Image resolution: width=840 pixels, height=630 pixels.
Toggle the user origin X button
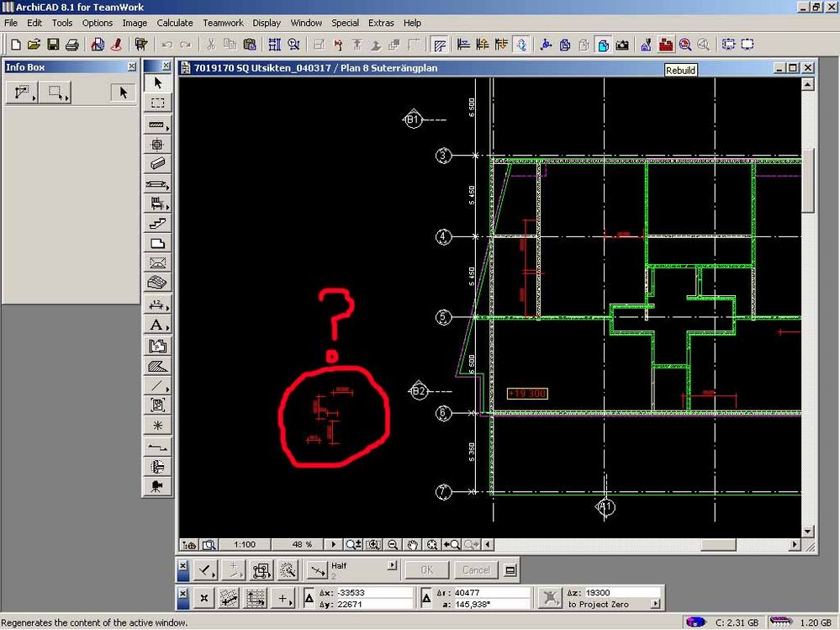click(x=203, y=598)
